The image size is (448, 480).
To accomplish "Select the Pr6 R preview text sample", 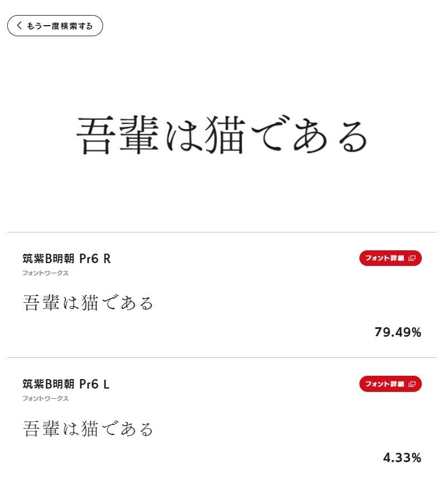I will click(88, 303).
